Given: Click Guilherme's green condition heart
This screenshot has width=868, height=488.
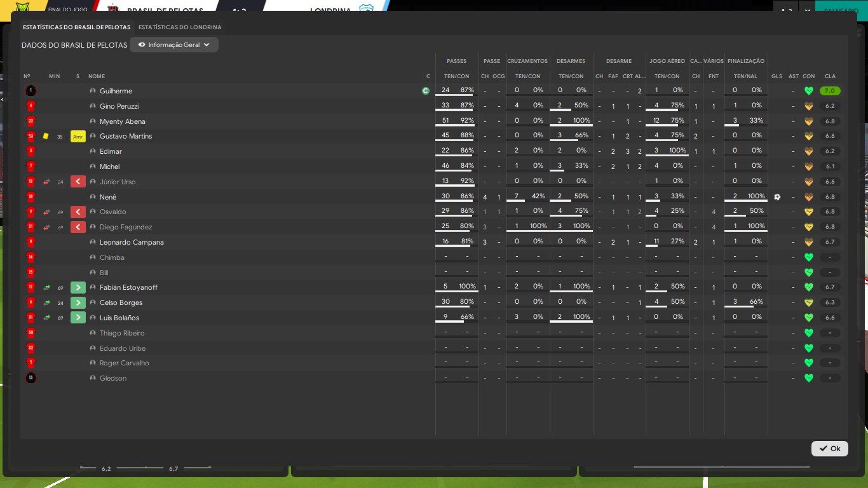Looking at the screenshot, I should (x=809, y=91).
